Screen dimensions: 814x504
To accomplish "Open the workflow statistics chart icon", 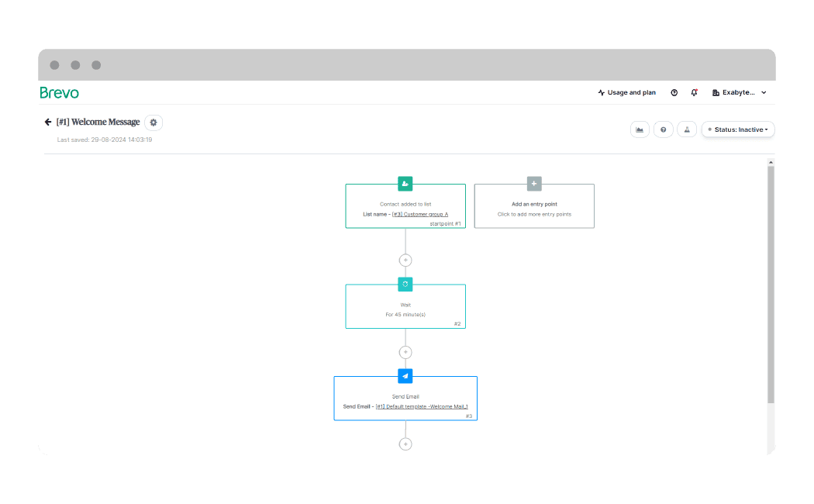I will click(x=640, y=129).
